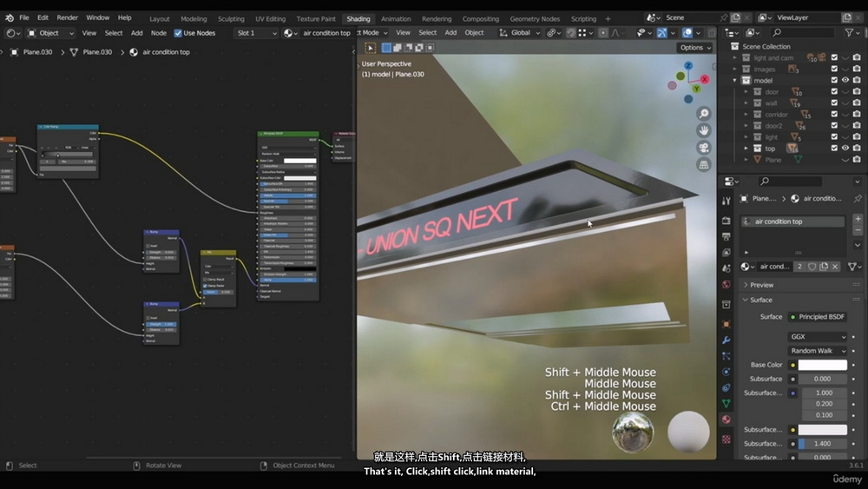This screenshot has width=868, height=489.
Task: Unlink material with the X icon
Action: [x=835, y=267]
